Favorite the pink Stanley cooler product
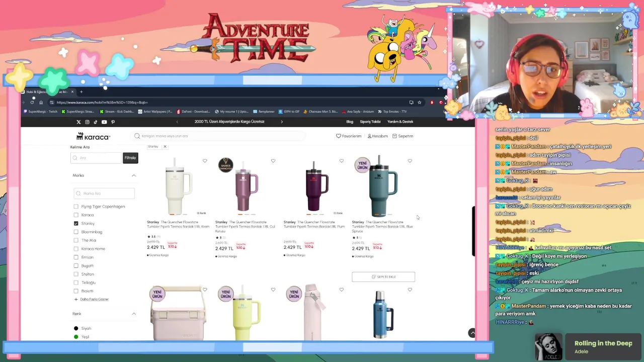This screenshot has height=362, width=644. (x=205, y=290)
